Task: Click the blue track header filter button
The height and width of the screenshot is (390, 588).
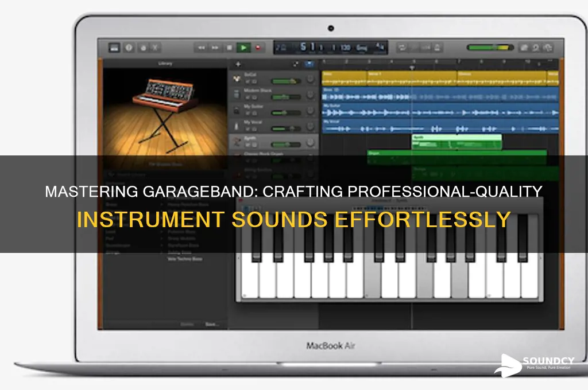Action: [309, 64]
